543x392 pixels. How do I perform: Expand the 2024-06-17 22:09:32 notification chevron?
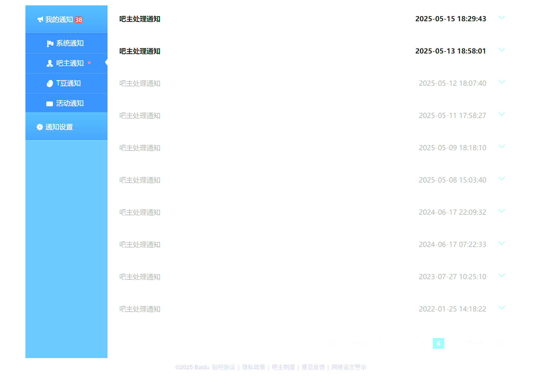point(501,211)
